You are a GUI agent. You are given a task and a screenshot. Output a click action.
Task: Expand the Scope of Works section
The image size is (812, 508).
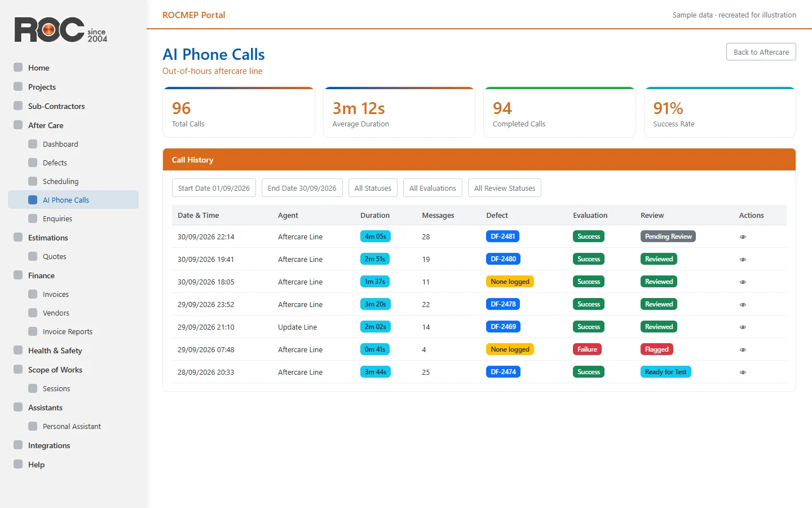coord(73,370)
